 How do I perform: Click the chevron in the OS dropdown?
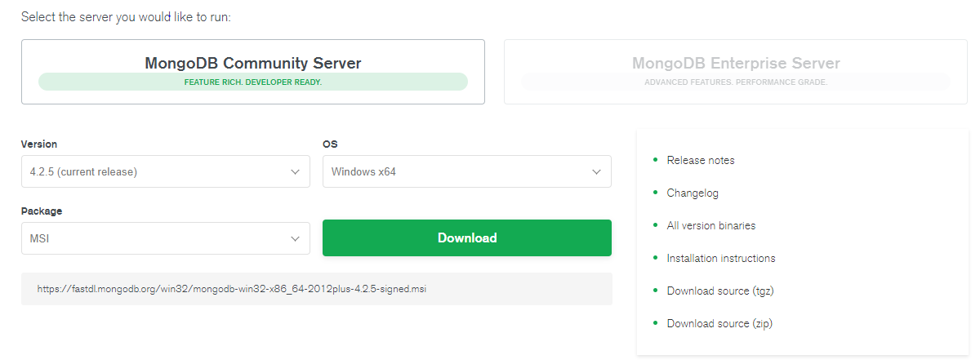[596, 172]
